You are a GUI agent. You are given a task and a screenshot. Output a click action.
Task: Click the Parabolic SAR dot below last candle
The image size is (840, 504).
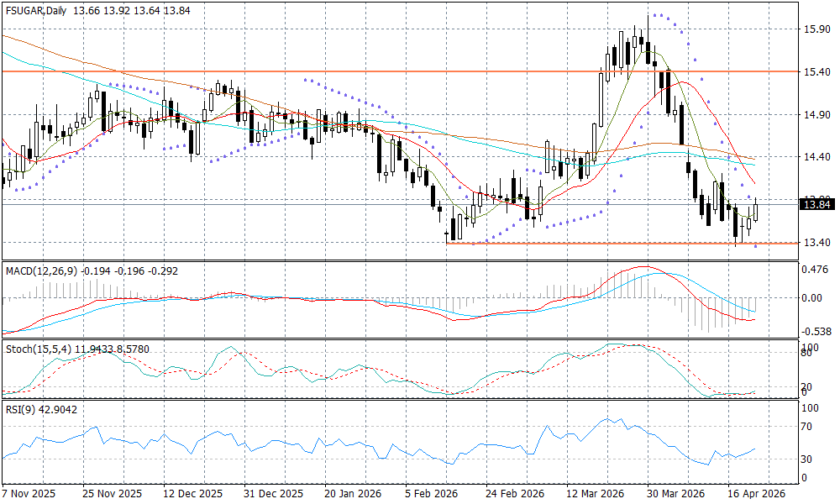click(756, 246)
